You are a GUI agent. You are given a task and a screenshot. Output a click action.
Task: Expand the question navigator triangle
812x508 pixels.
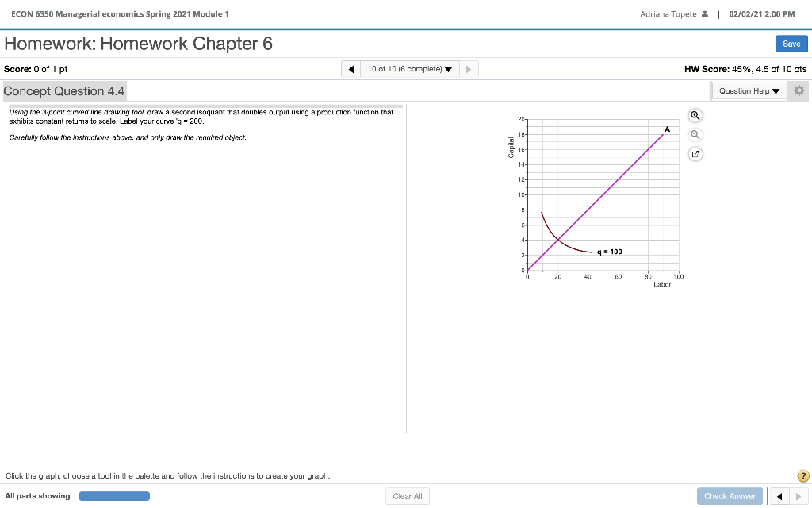click(x=447, y=69)
